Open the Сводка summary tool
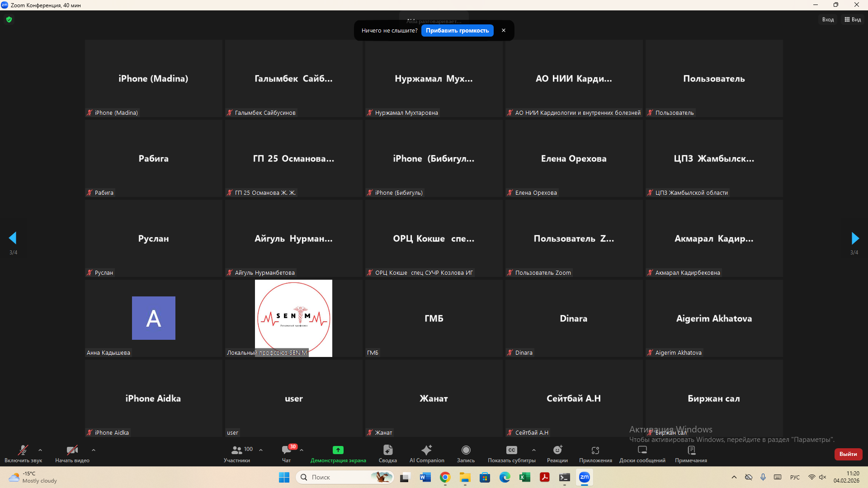The image size is (868, 488). [x=387, y=450]
